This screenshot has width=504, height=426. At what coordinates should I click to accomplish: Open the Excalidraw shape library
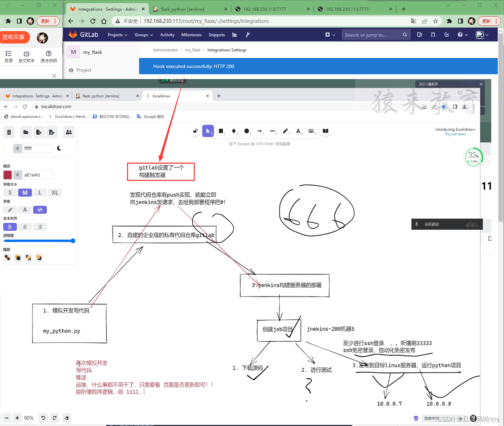pyautogui.click(x=325, y=131)
